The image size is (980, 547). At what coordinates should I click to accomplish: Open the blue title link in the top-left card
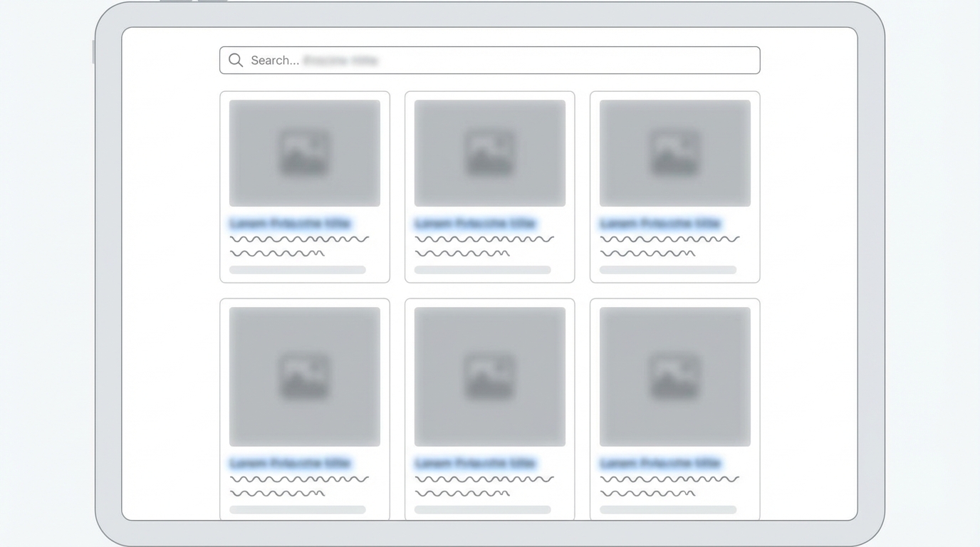tap(290, 224)
